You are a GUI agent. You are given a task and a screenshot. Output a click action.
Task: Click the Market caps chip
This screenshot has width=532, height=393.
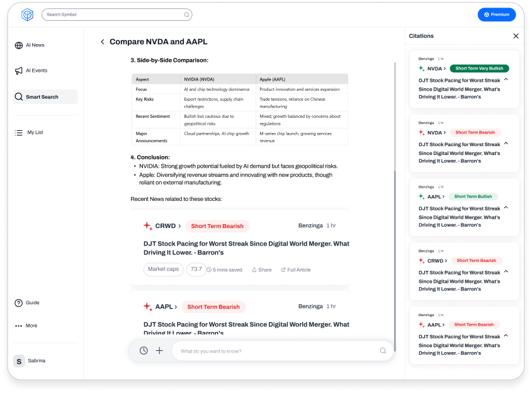(x=163, y=269)
